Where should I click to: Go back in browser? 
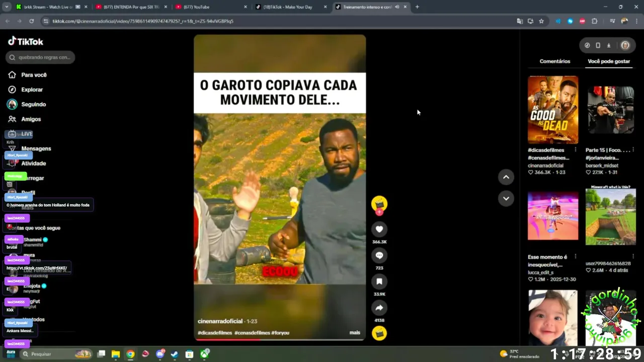click(8, 21)
